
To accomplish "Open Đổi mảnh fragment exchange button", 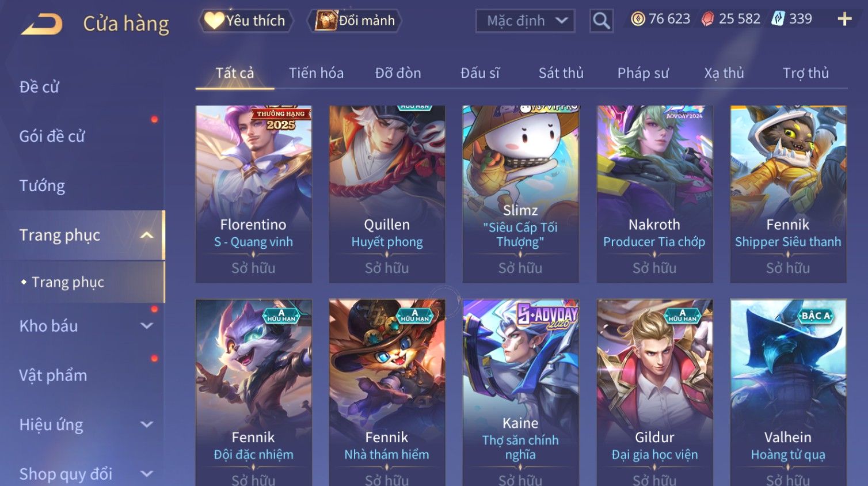I will click(x=355, y=21).
